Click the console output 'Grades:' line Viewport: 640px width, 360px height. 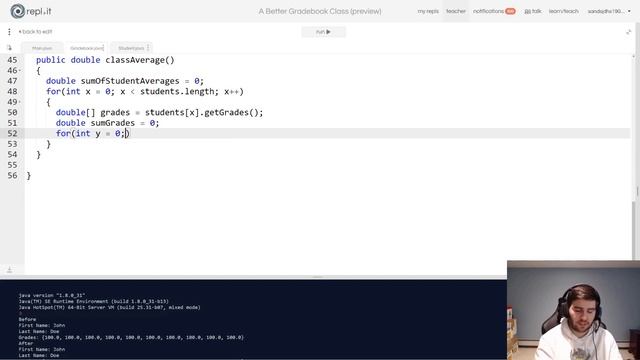point(131,338)
